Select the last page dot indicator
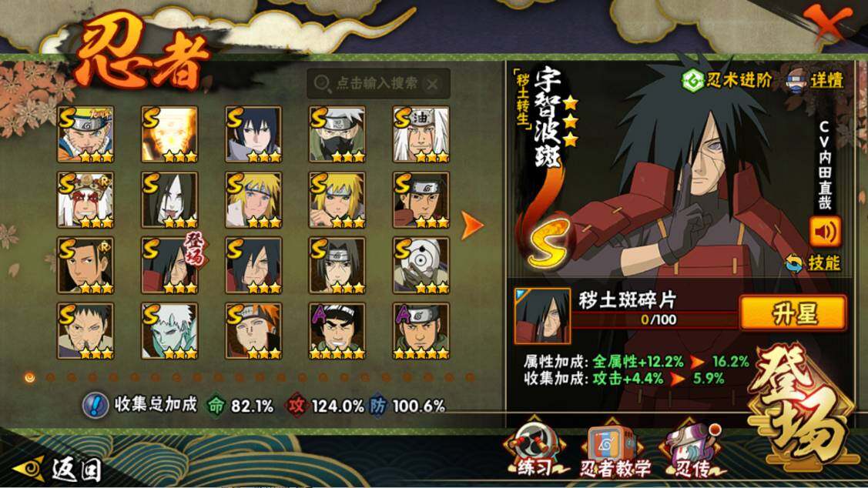Screen dimensions: 868x488 pyautogui.click(x=470, y=377)
